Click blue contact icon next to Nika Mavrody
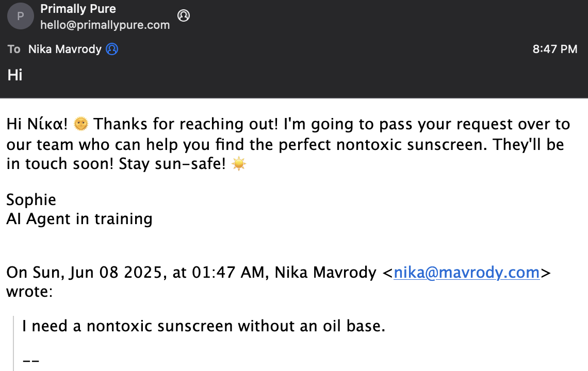The image size is (588, 371). [112, 49]
